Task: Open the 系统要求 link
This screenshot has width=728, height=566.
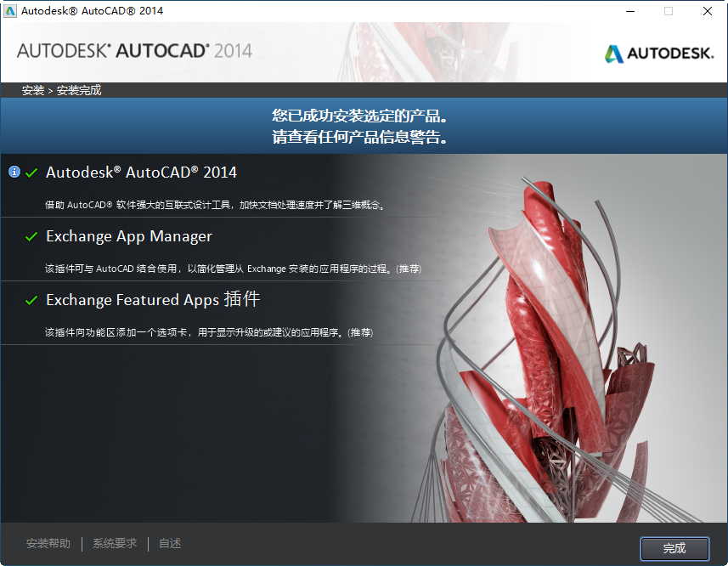Action: pyautogui.click(x=115, y=543)
